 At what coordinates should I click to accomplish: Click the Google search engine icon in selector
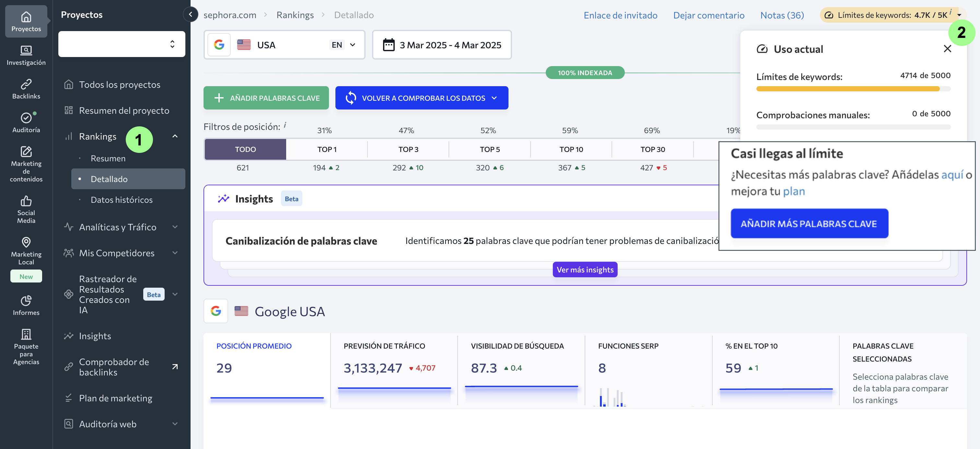pyautogui.click(x=219, y=45)
